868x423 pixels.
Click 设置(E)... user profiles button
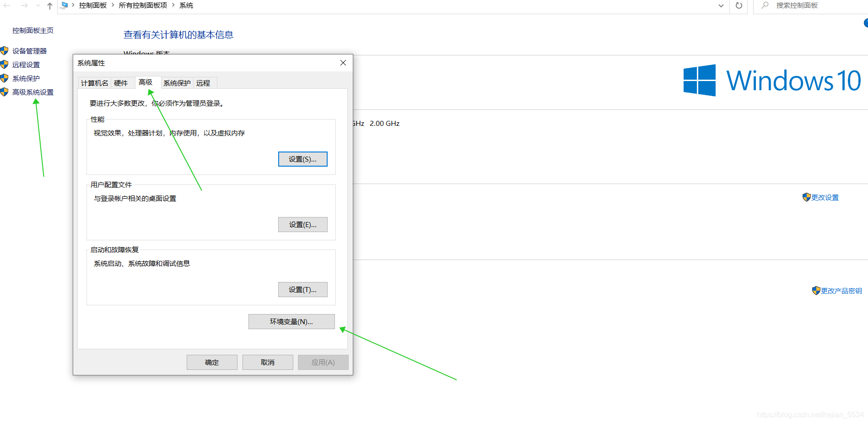(303, 225)
